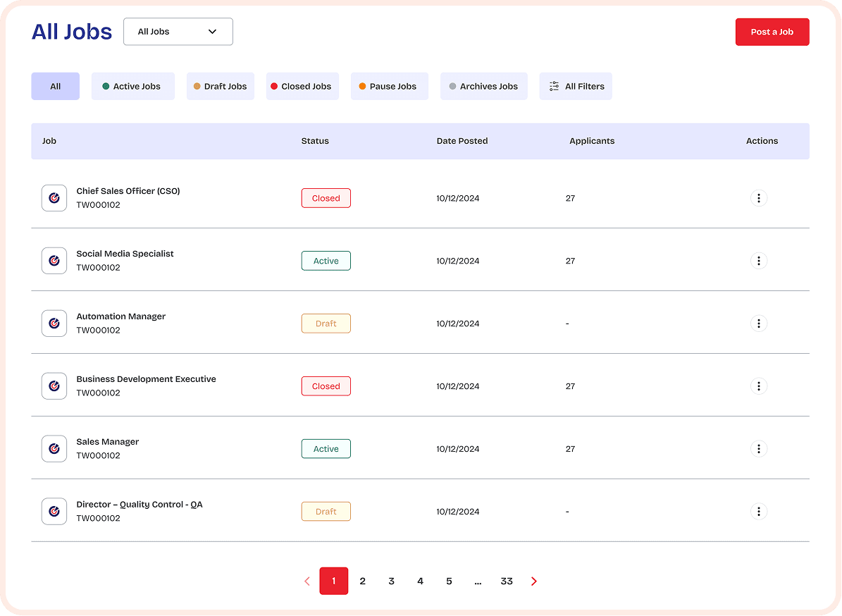Viewport: 842px width, 616px height.
Task: Click Closed status badge for Chief Sales Officer
Action: [326, 198]
